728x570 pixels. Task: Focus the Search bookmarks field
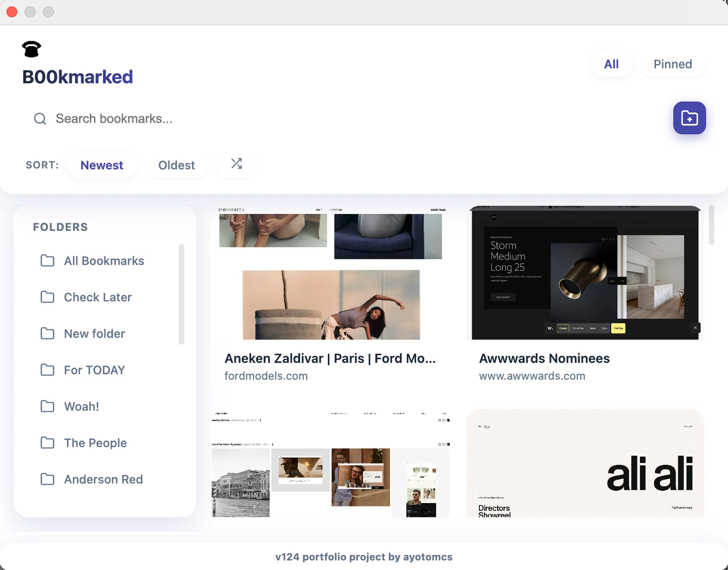[234, 118]
